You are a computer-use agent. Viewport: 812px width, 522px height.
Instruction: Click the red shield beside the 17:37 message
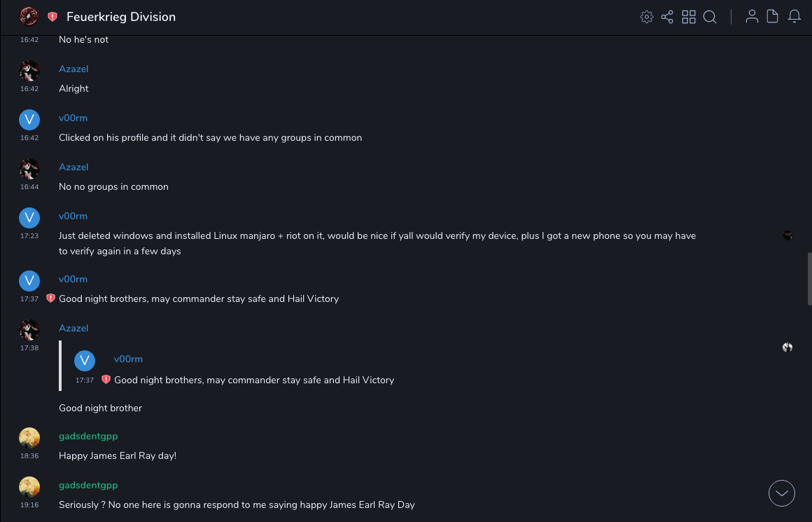pos(50,298)
